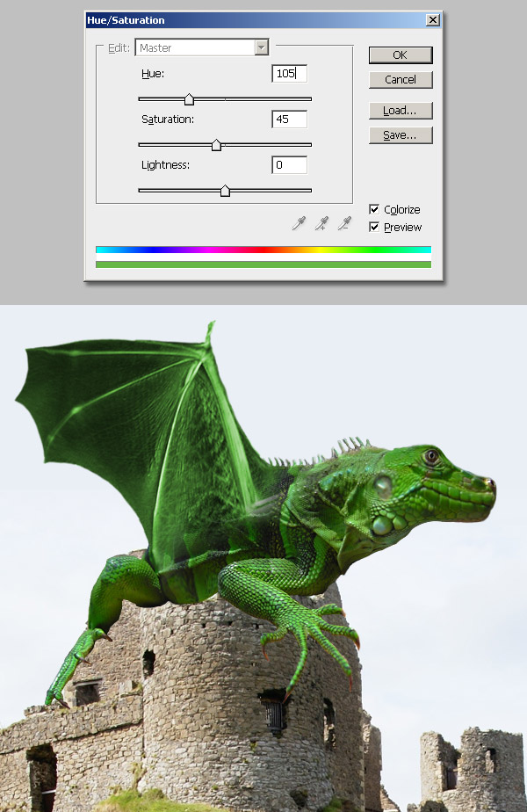This screenshot has width=527, height=812.
Task: Confirm with the OK button
Action: click(401, 54)
